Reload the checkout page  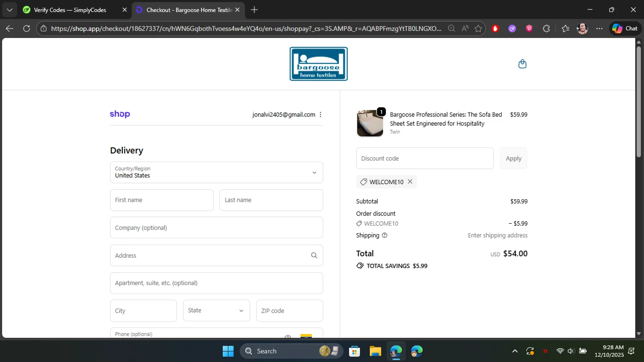coord(27,28)
